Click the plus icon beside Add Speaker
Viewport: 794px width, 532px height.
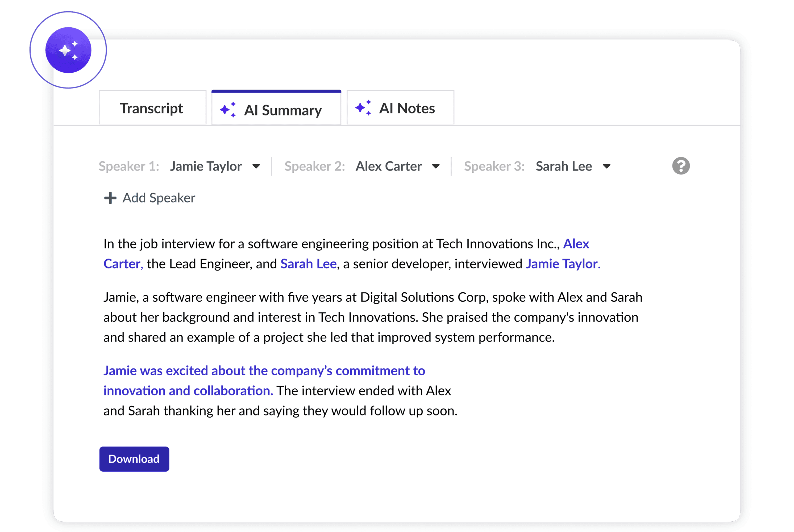click(110, 198)
